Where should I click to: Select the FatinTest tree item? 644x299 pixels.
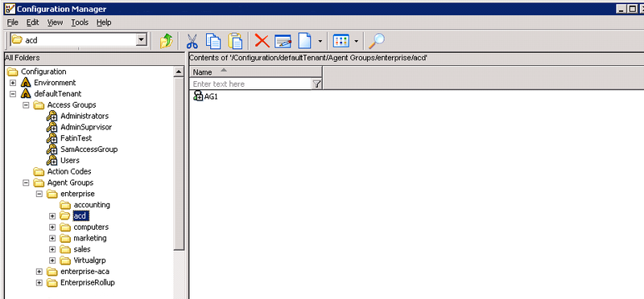(76, 138)
